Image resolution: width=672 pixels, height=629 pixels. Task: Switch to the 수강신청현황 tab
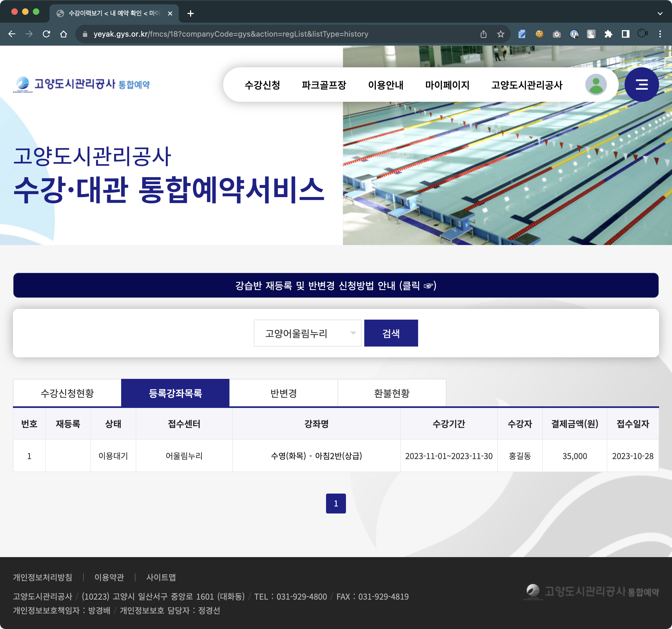(x=67, y=393)
